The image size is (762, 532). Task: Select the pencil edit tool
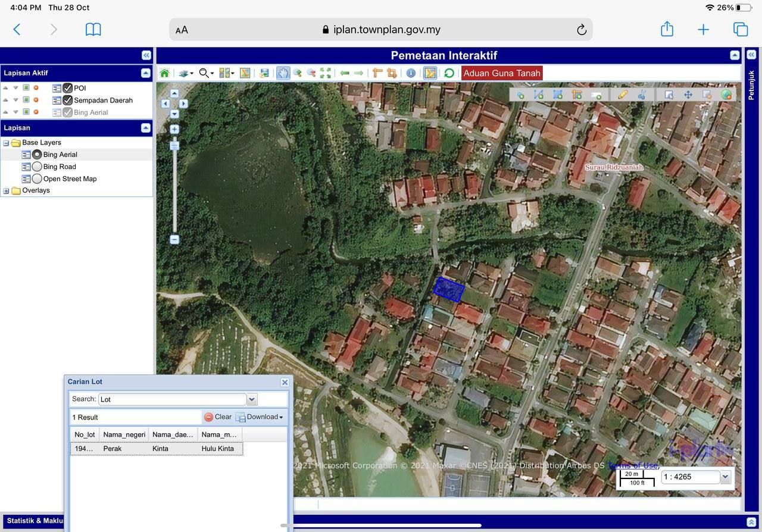point(623,95)
